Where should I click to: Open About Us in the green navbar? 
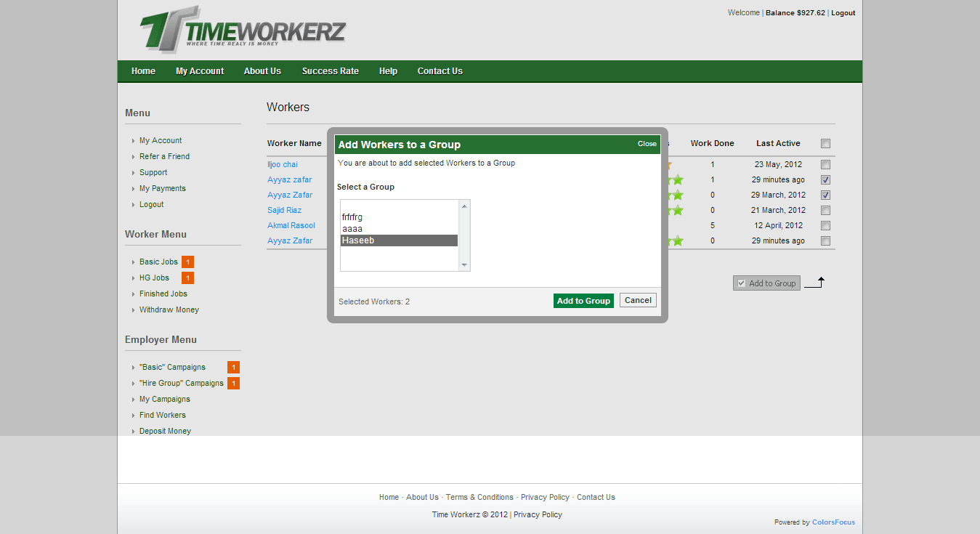point(262,71)
